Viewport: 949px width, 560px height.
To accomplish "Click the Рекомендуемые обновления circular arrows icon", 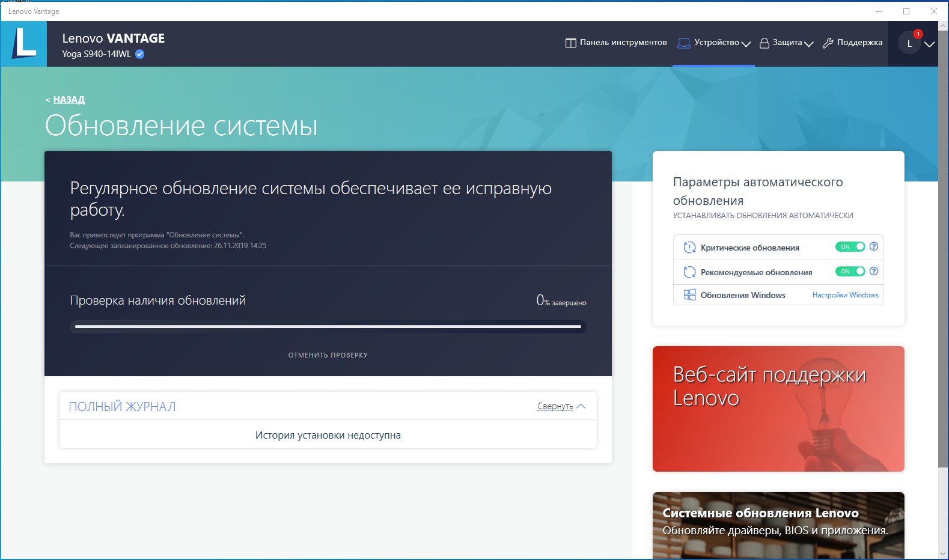I will click(x=689, y=272).
